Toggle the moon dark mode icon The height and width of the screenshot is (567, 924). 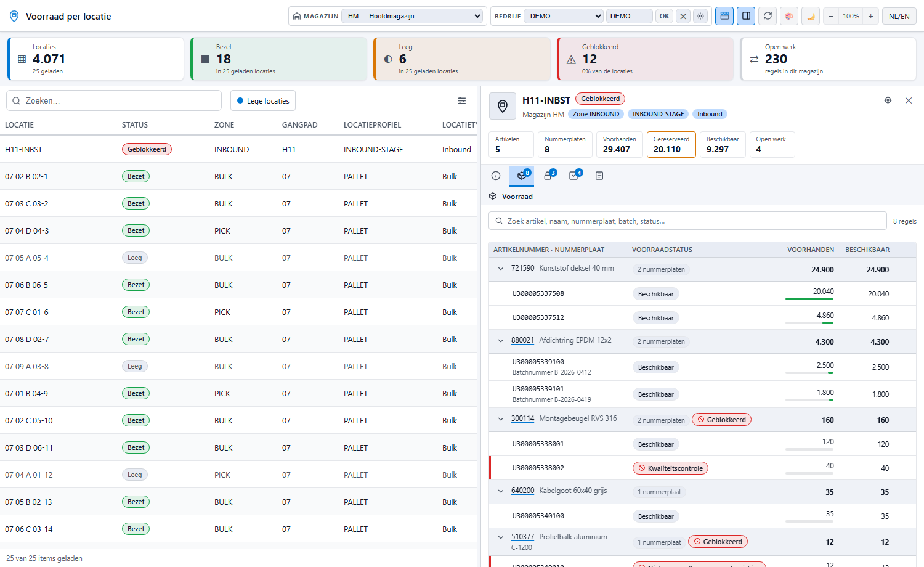[811, 16]
